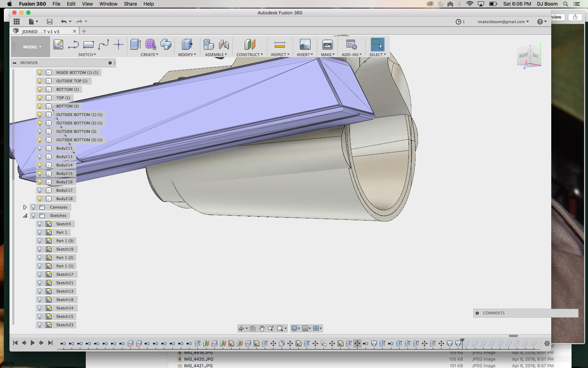Screen dimensions: 588x368
Task: Click the Insert image icon
Action: point(305,45)
